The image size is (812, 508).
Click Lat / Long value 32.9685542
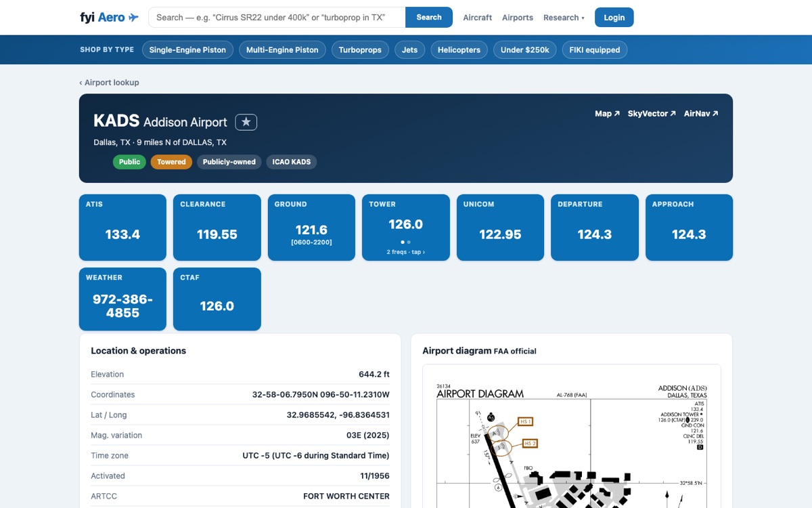click(338, 415)
